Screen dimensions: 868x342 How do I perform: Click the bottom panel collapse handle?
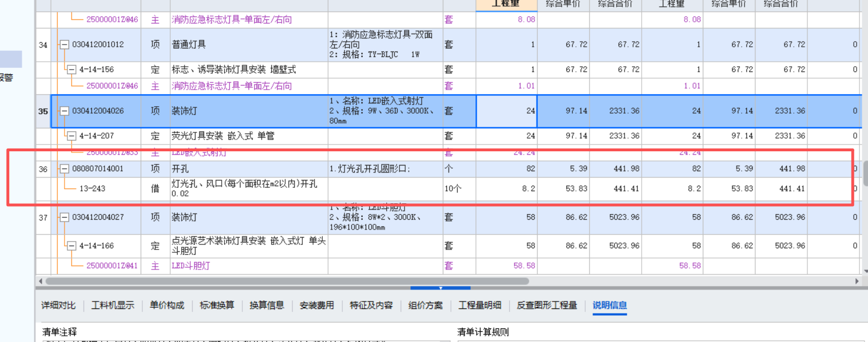pyautogui.click(x=441, y=288)
